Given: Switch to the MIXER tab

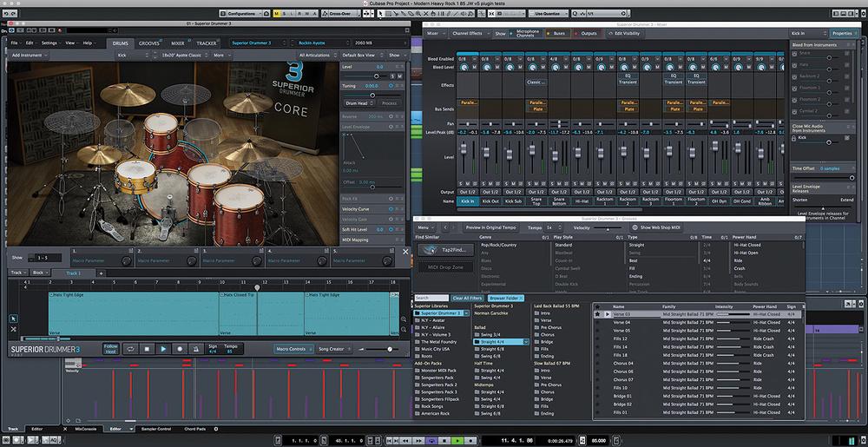Looking at the screenshot, I should point(178,43).
